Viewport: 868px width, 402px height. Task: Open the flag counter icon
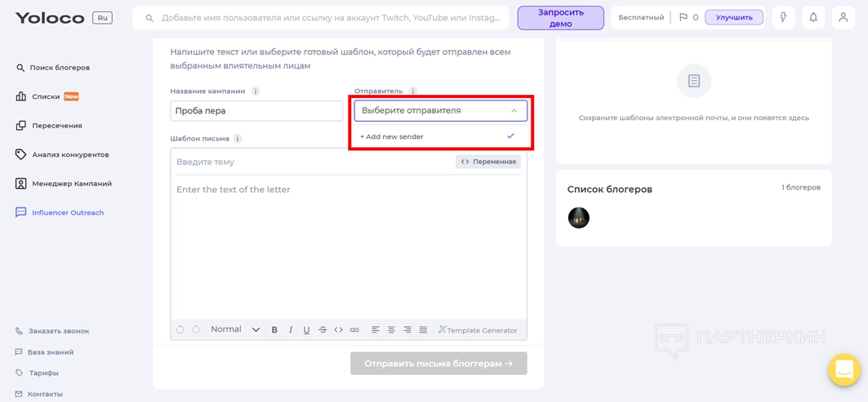tap(683, 18)
